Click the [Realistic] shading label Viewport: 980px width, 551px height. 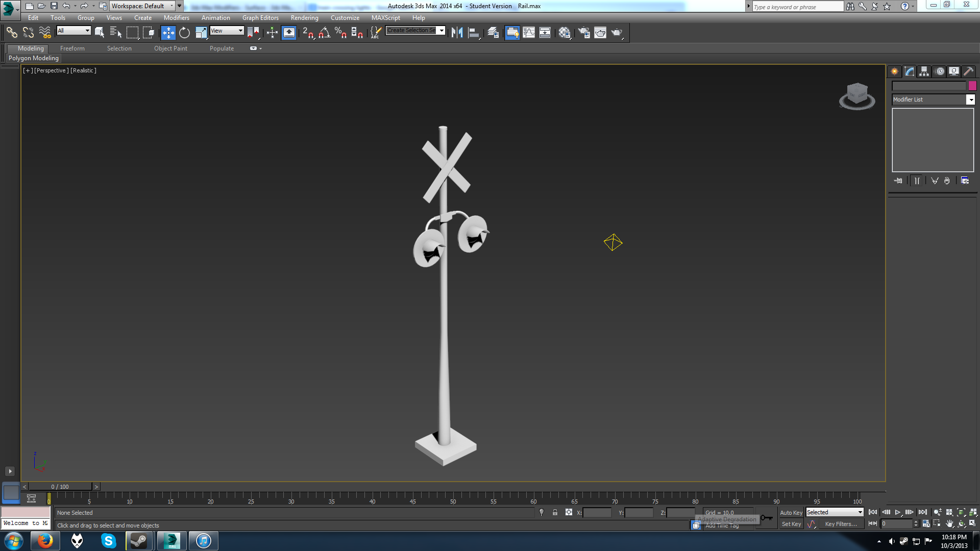(83, 70)
